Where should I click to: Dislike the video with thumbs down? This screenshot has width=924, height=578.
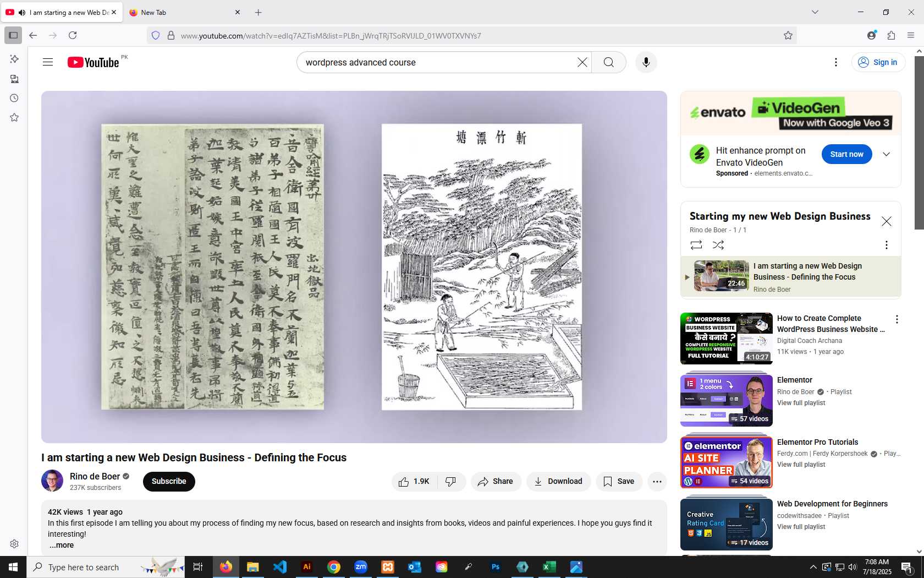point(451,481)
